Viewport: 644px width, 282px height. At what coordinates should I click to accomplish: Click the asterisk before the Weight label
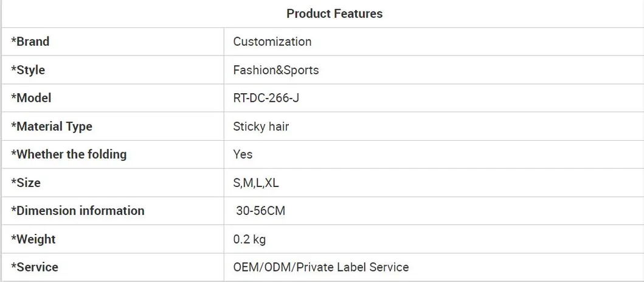click(x=13, y=238)
